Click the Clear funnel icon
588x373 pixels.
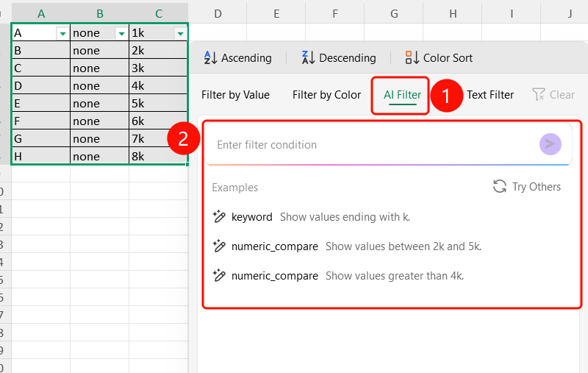(539, 95)
